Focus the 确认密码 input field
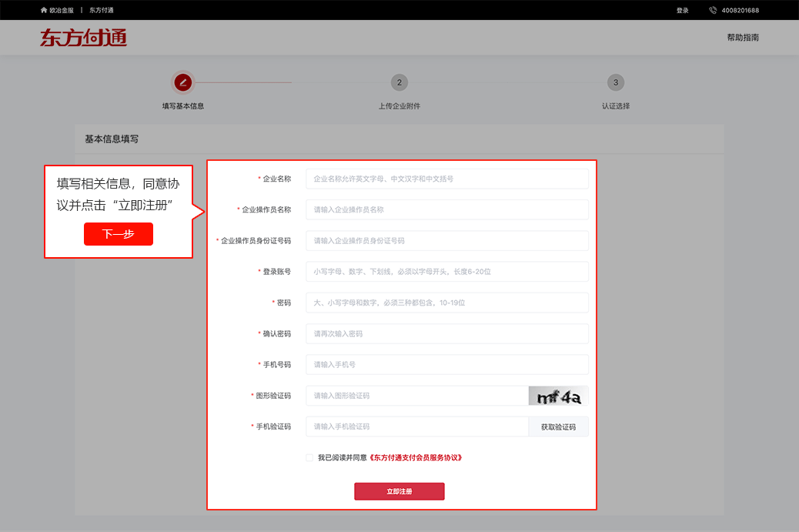 point(447,334)
